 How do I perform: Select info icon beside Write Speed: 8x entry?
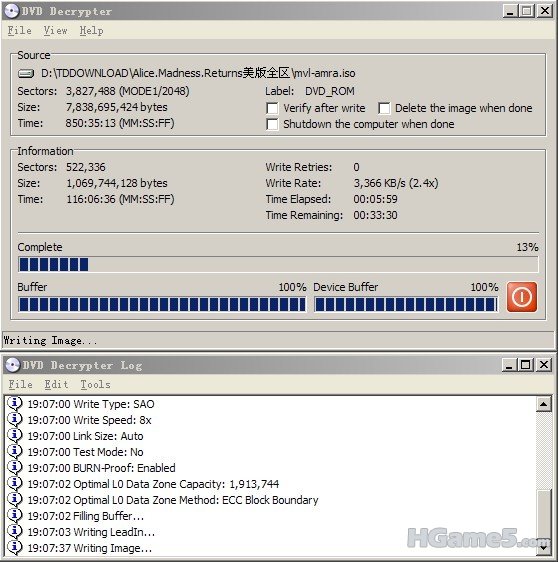click(15, 420)
